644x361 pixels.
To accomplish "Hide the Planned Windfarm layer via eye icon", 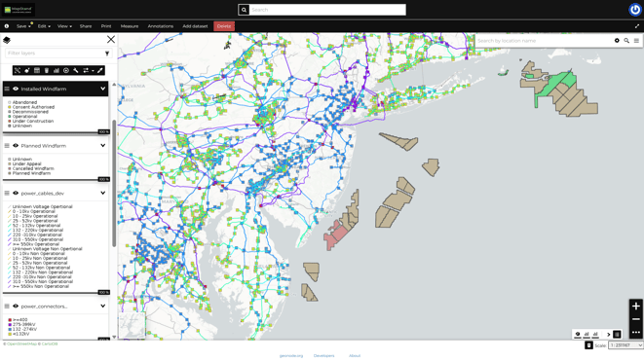I will pyautogui.click(x=16, y=146).
